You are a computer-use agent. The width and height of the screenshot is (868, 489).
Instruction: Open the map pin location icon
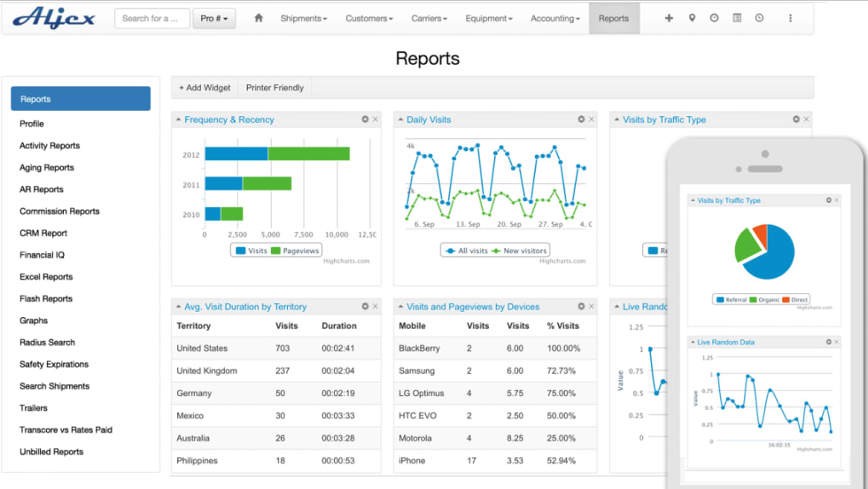pos(692,19)
